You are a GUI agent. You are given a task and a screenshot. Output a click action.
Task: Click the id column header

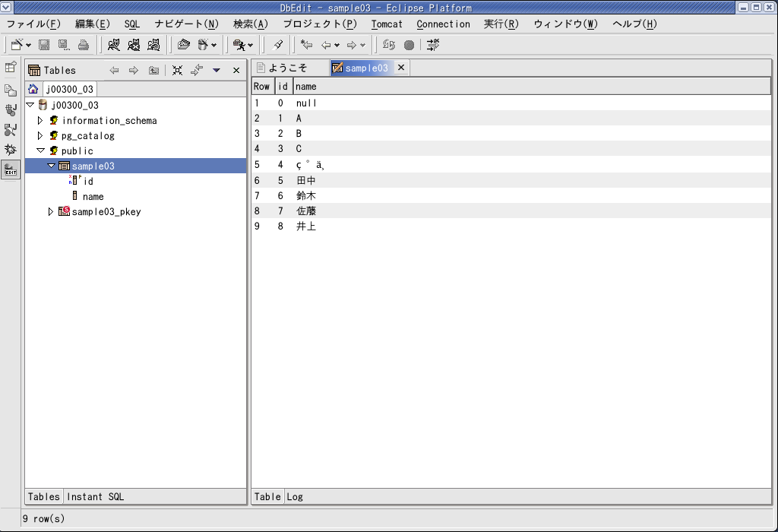[283, 87]
